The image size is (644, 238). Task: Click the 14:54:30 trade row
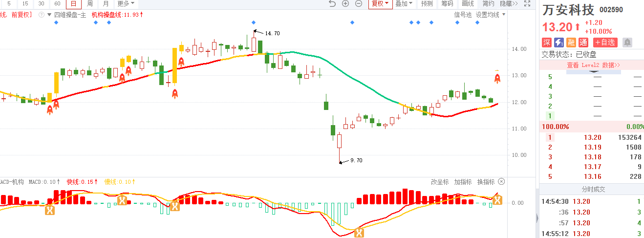point(592,201)
